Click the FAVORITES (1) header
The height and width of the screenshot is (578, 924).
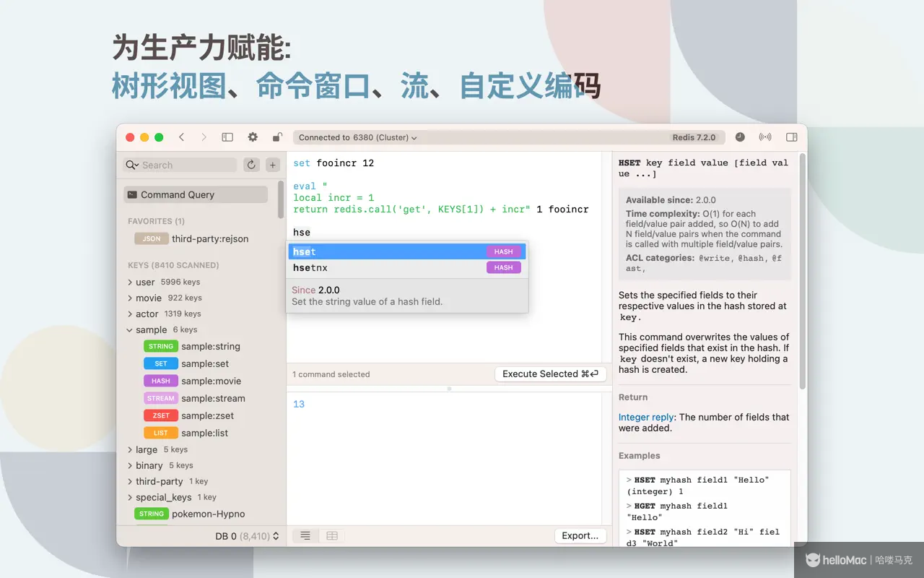pyautogui.click(x=156, y=221)
